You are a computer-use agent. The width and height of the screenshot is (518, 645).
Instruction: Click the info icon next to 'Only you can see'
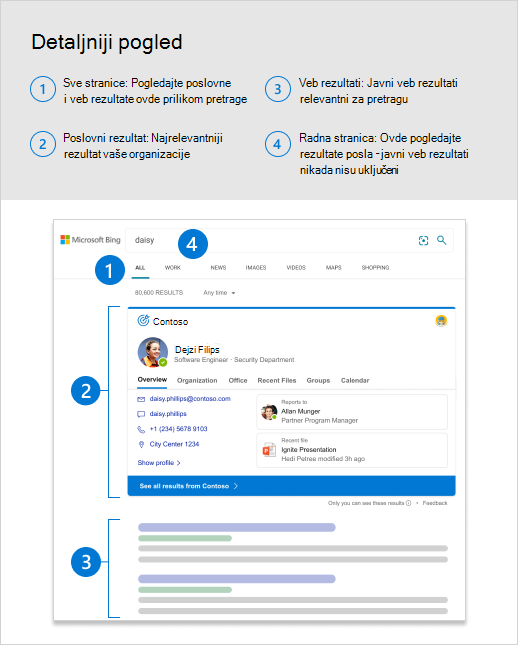(409, 503)
